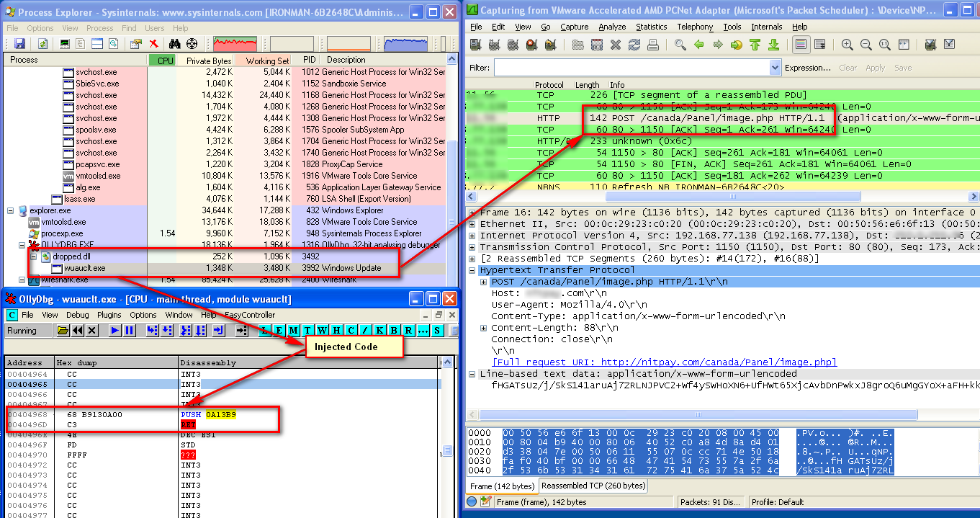Open the Full request URI link

[x=664, y=362]
